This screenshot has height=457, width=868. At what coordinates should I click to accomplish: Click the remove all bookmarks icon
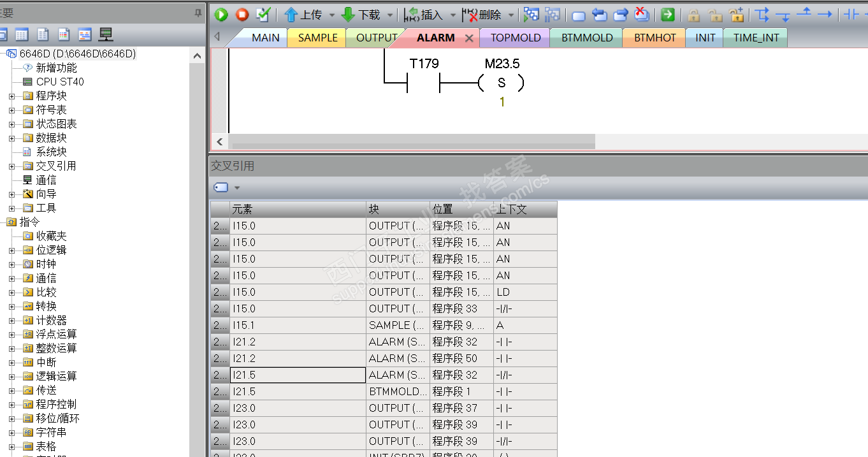642,14
